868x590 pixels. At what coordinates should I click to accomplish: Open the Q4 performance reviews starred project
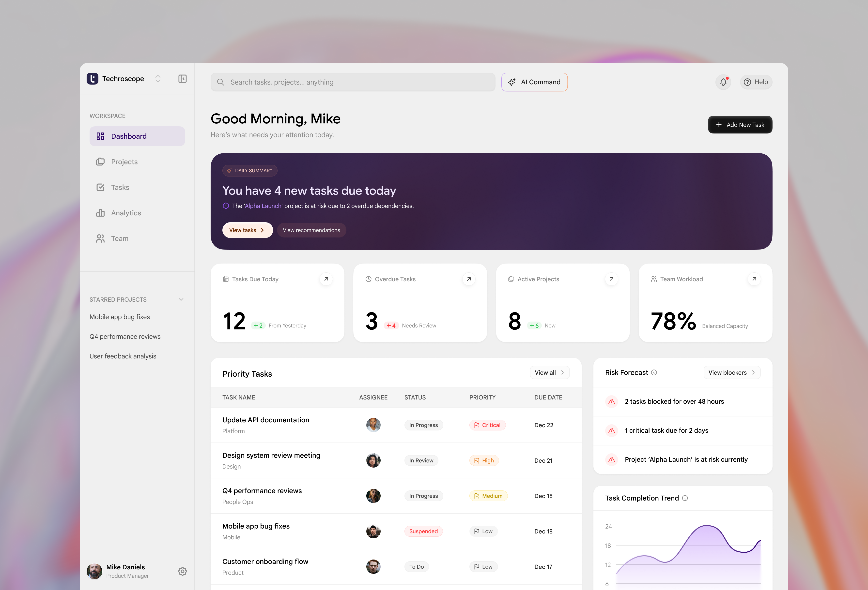pos(125,337)
